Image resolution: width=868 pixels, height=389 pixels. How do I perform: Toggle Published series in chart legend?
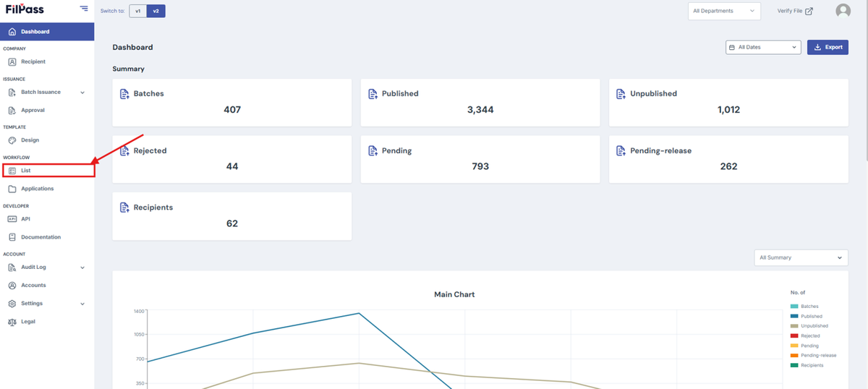[806, 316]
